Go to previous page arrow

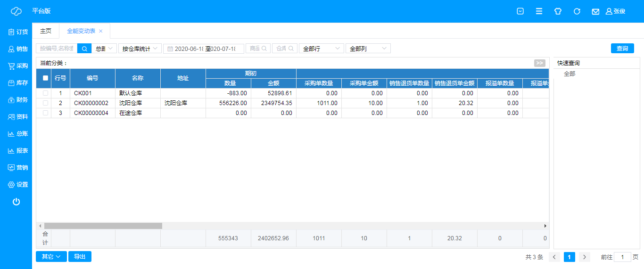pyautogui.click(x=554, y=257)
